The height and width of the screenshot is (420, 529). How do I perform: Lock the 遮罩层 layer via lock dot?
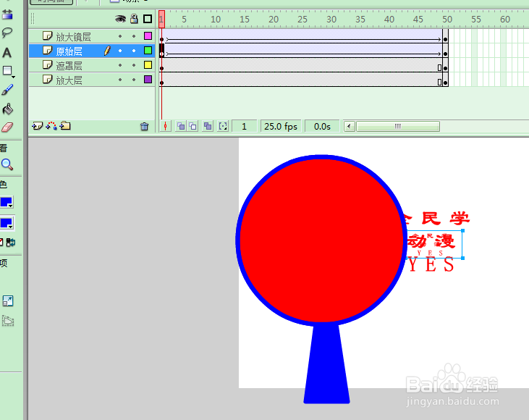coord(134,65)
